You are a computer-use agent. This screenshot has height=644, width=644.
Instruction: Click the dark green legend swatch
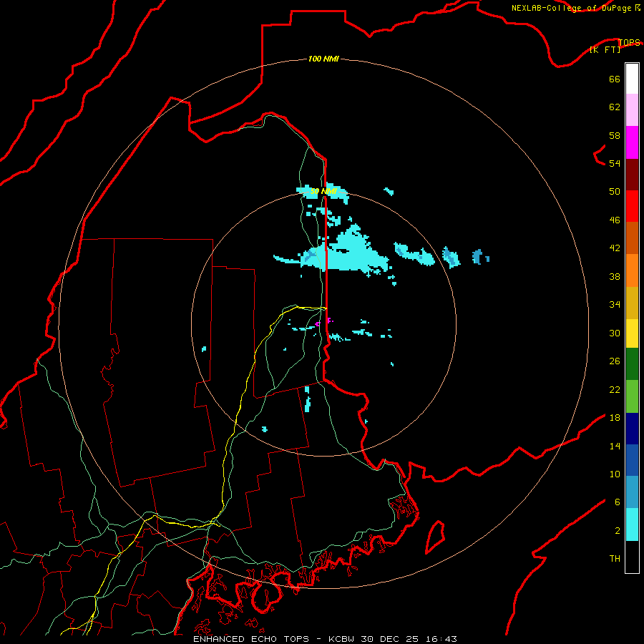[x=632, y=364]
